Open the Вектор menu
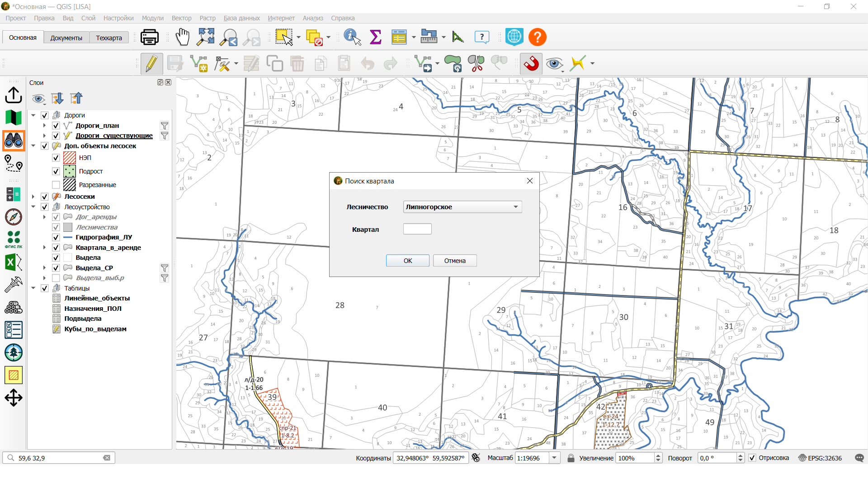 click(181, 18)
